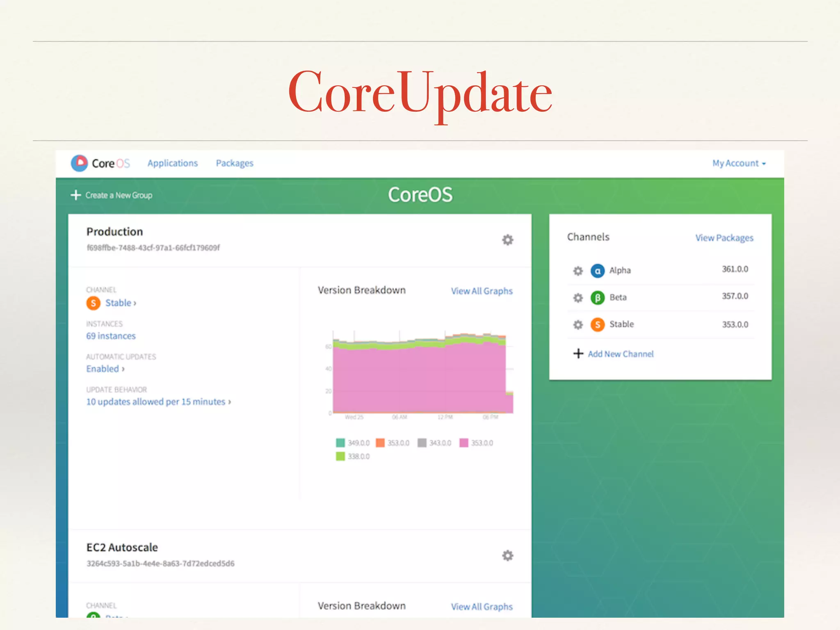This screenshot has width=840, height=630.
Task: Click the Production group title
Action: 114,232
